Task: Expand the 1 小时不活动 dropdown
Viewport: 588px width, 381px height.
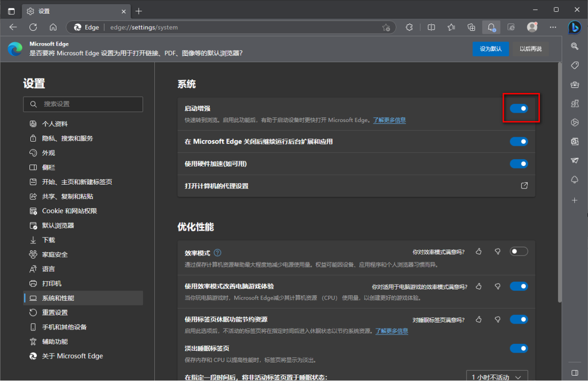Action: (x=497, y=376)
